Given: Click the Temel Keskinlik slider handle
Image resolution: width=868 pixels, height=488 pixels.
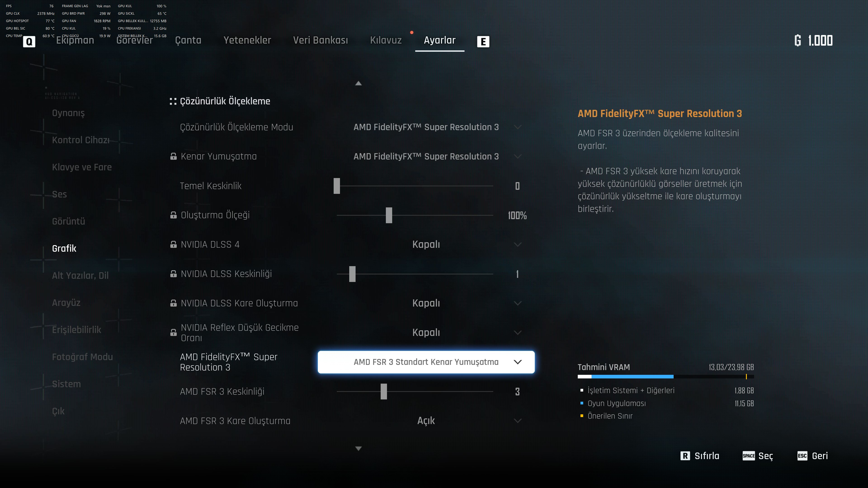Looking at the screenshot, I should tap(337, 186).
